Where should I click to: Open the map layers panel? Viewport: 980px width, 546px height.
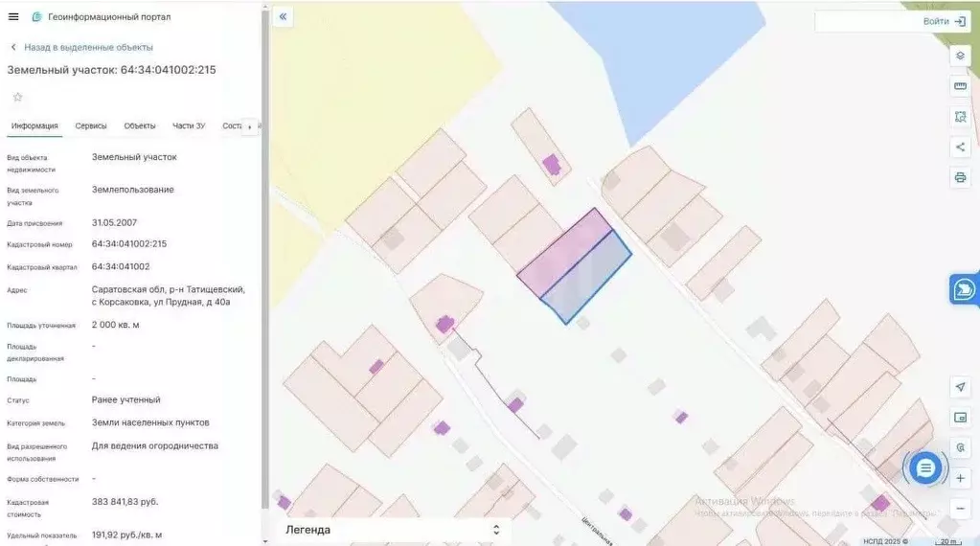coord(960,56)
